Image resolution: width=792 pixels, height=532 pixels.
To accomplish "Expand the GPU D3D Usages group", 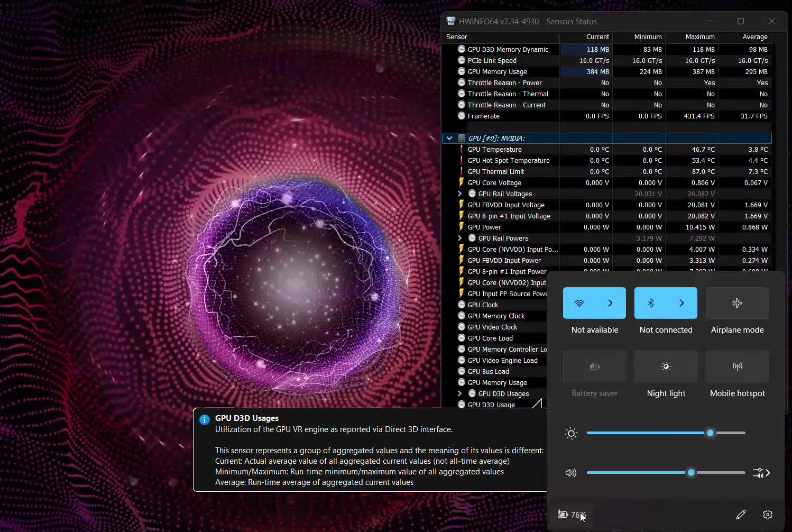I will pyautogui.click(x=459, y=394).
